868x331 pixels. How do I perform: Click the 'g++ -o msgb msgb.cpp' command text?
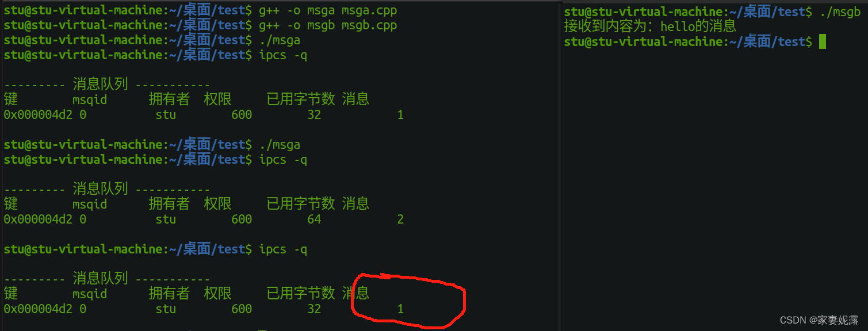328,25
